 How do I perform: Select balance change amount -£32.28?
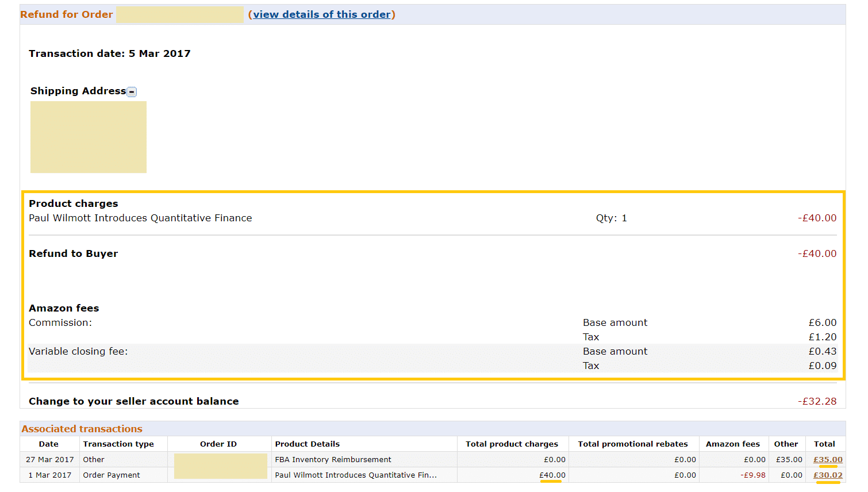pyautogui.click(x=817, y=401)
